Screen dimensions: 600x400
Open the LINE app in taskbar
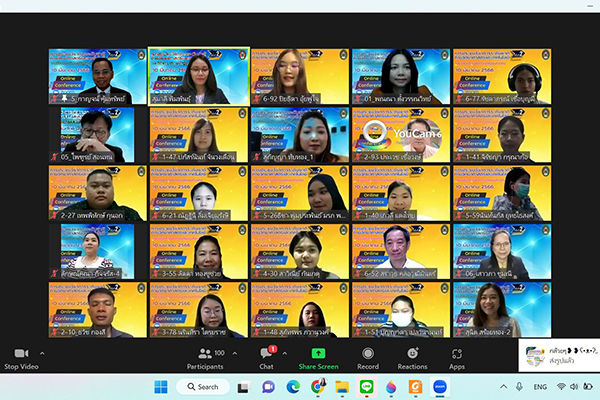[x=366, y=387]
